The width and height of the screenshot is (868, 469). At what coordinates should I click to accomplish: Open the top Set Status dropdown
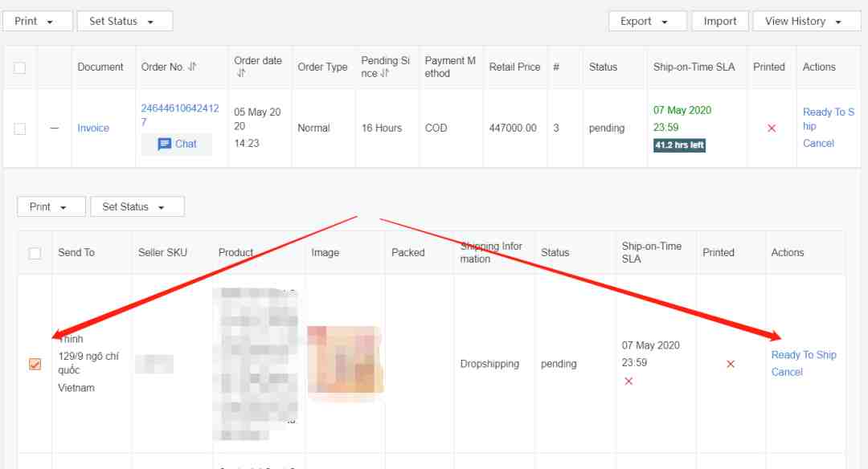[x=125, y=21]
